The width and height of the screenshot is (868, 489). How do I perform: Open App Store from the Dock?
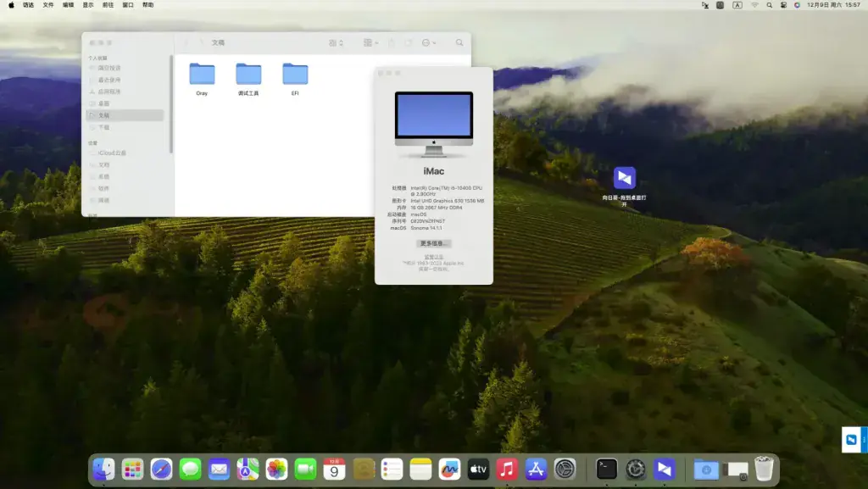[536, 470]
